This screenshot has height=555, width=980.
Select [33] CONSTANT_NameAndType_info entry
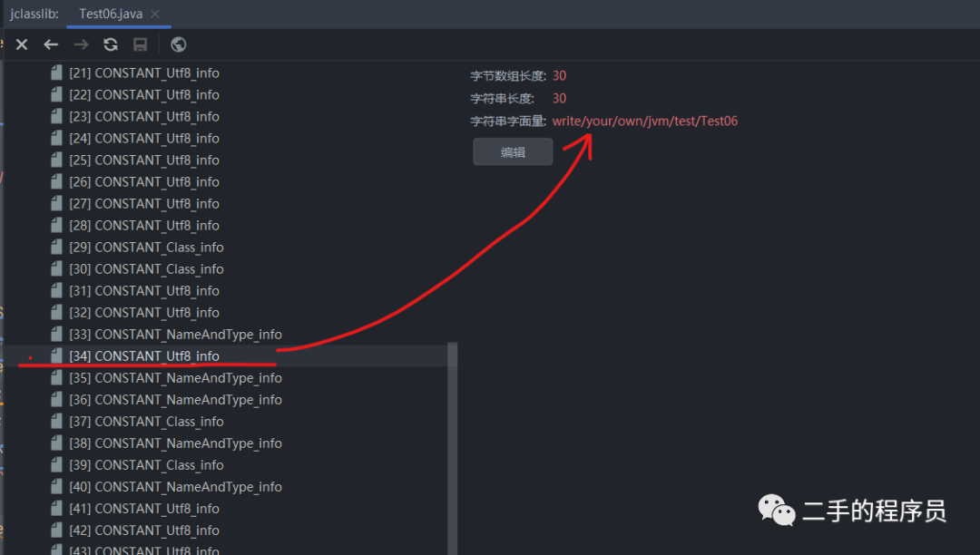pyautogui.click(x=176, y=335)
